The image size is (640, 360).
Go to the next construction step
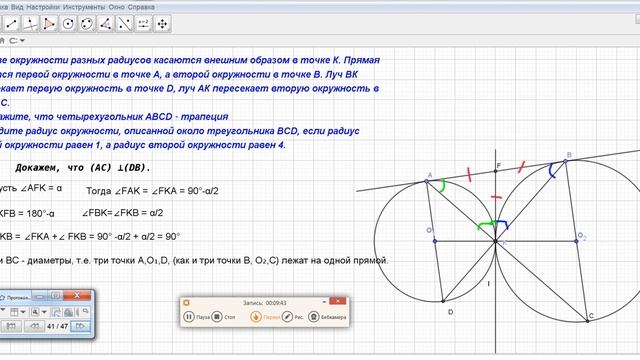click(x=80, y=326)
